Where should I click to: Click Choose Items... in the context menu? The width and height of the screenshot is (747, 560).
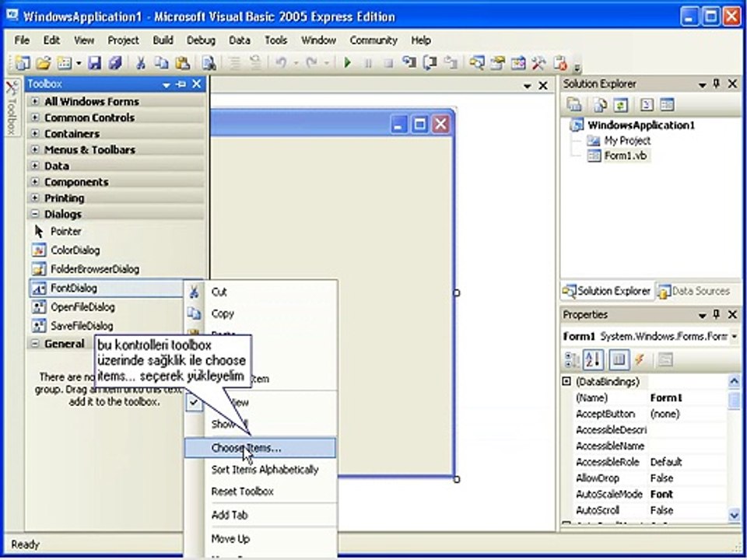pos(261,448)
